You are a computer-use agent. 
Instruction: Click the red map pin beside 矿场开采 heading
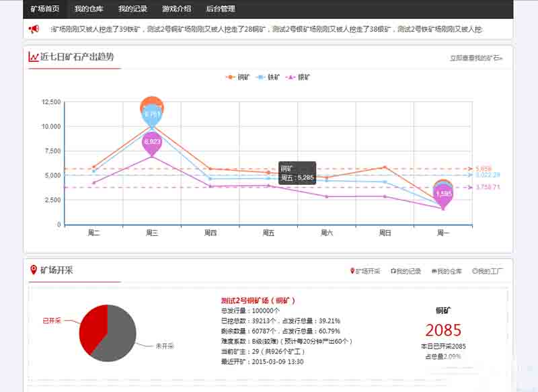pos(34,270)
